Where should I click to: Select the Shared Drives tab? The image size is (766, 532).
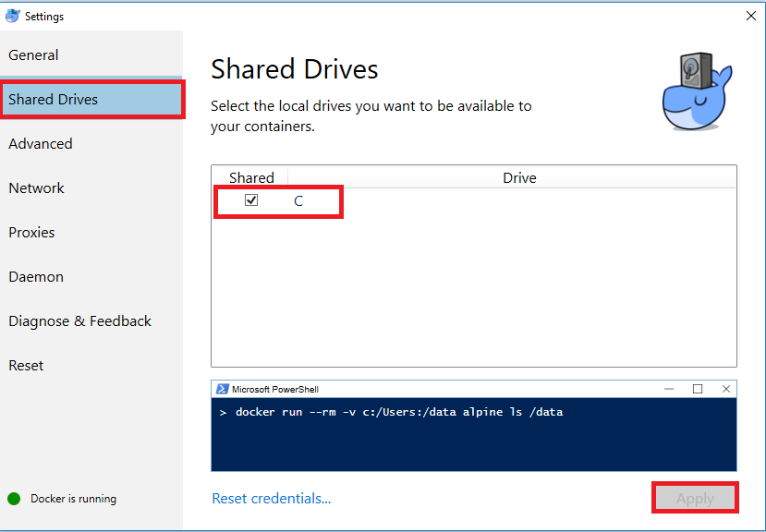pos(91,99)
